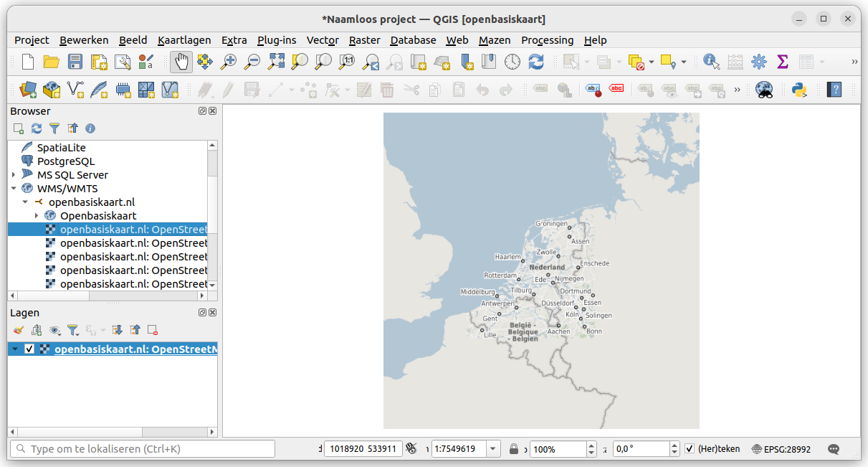The image size is (868, 467).
Task: Increase the magnifier percentage
Action: pyautogui.click(x=591, y=445)
